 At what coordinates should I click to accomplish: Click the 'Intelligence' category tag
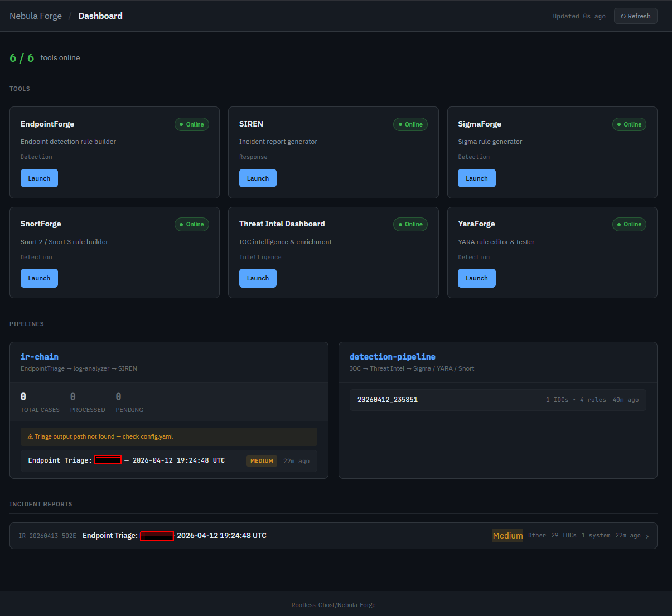tap(260, 257)
